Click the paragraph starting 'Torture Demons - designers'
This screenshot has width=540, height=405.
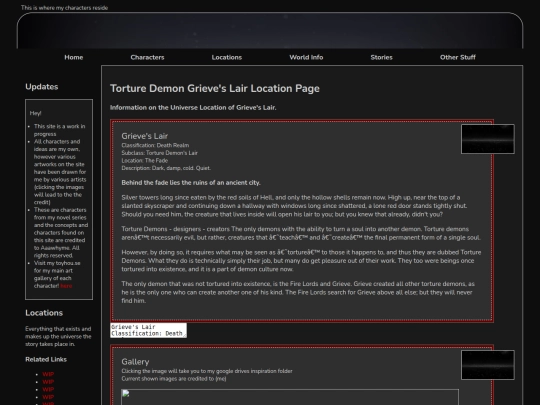tap(301, 233)
